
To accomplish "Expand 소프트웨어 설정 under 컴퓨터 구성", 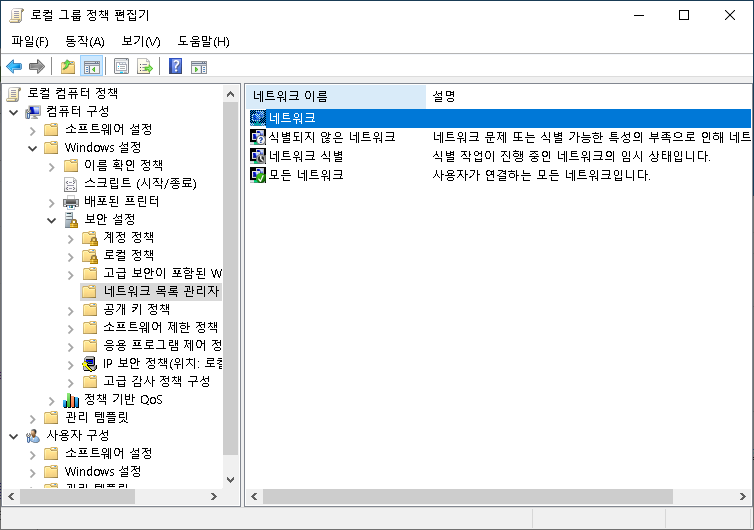I will pos(32,130).
